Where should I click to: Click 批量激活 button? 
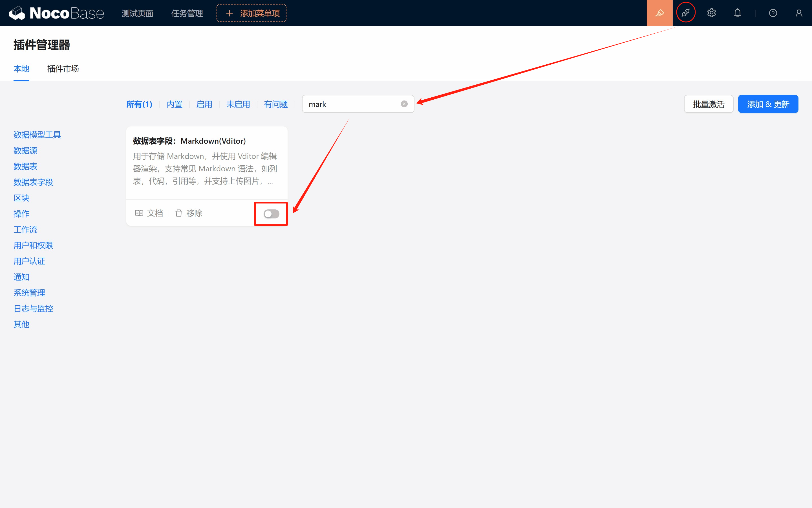[x=708, y=104]
